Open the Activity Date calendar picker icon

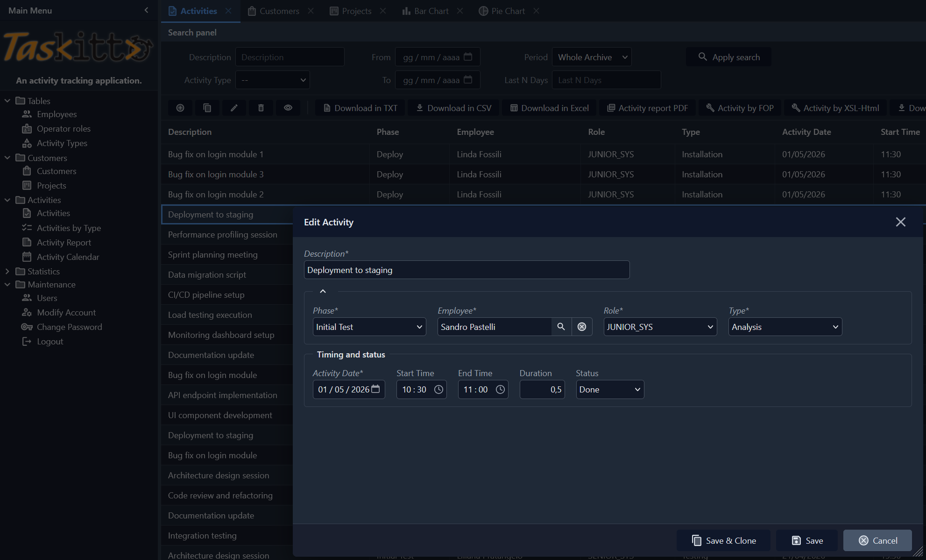pos(375,389)
